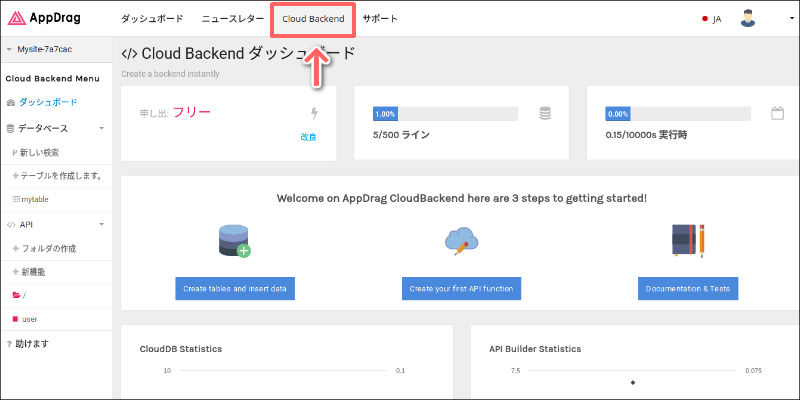
Task: Open the JA language selector
Action: coord(712,19)
